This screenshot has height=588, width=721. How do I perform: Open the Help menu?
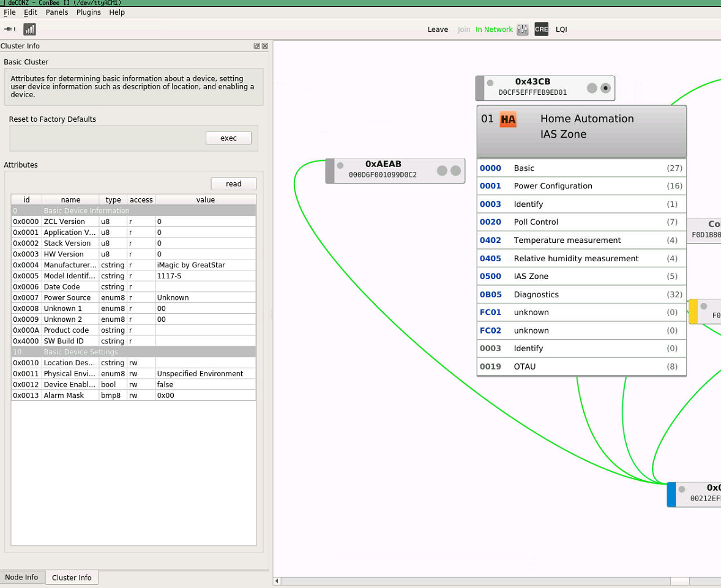pos(117,12)
